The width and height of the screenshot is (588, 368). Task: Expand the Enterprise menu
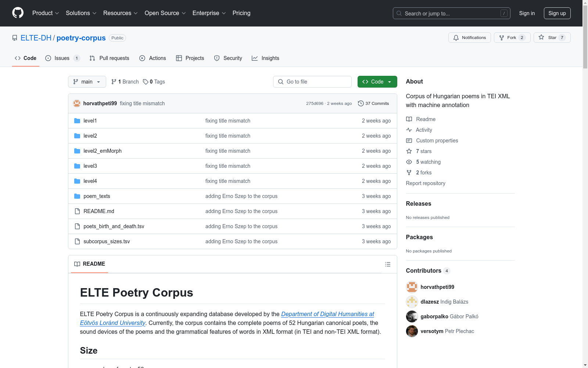tap(209, 13)
